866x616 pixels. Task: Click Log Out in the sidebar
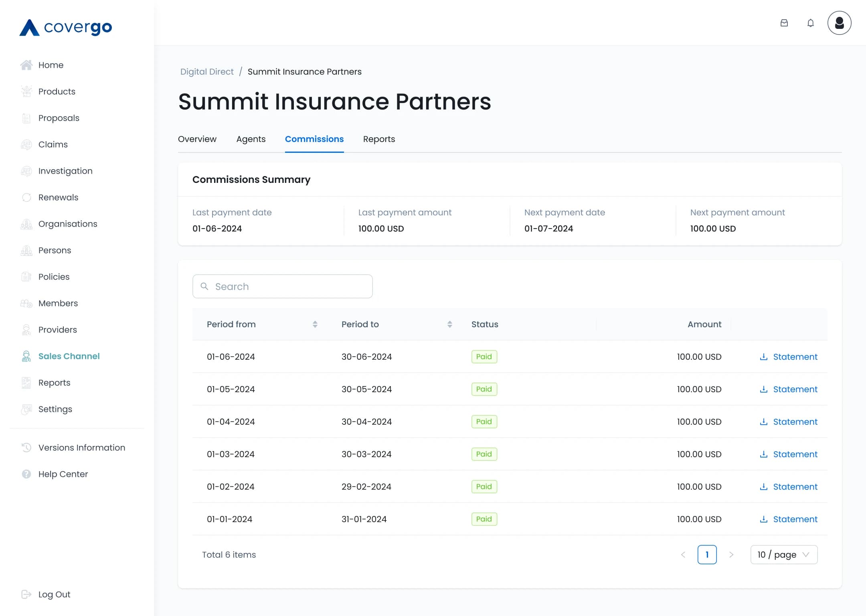click(x=54, y=594)
